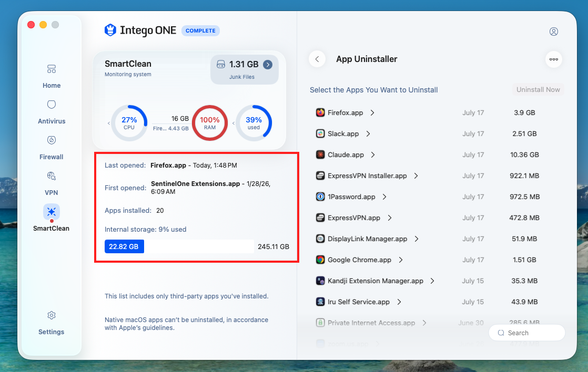This screenshot has height=372, width=588.
Task: Select the Kandji Extension Manager.app icon
Action: (320, 281)
